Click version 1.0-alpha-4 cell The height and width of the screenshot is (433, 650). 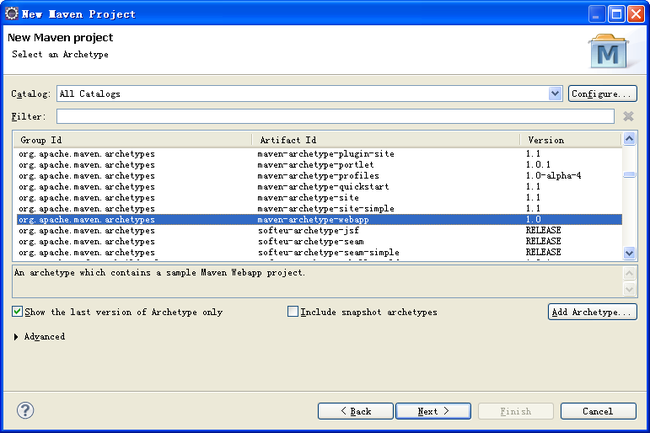(x=553, y=176)
